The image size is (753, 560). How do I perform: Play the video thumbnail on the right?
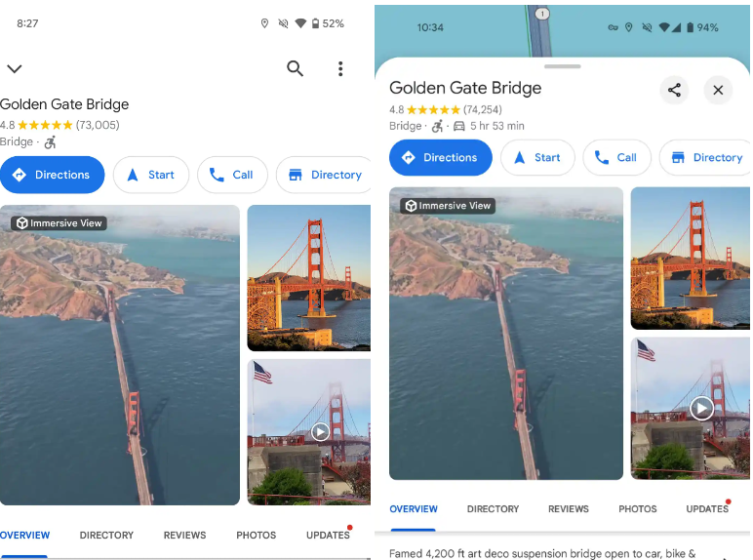pos(701,409)
